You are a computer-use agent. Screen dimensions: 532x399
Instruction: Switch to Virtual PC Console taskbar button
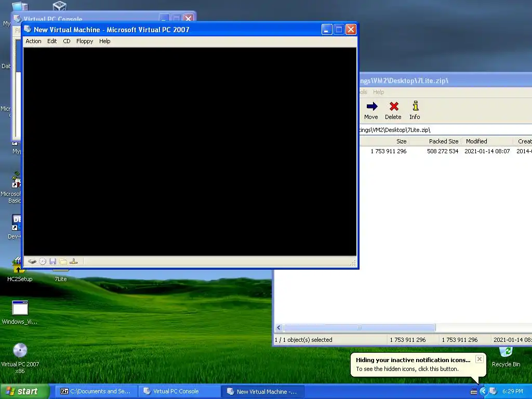[179, 391]
